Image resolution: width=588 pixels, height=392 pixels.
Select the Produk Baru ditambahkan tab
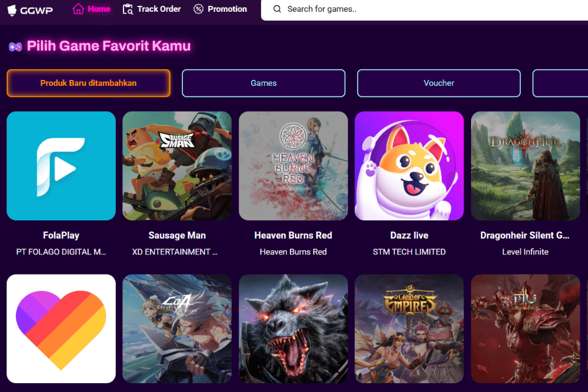(89, 83)
